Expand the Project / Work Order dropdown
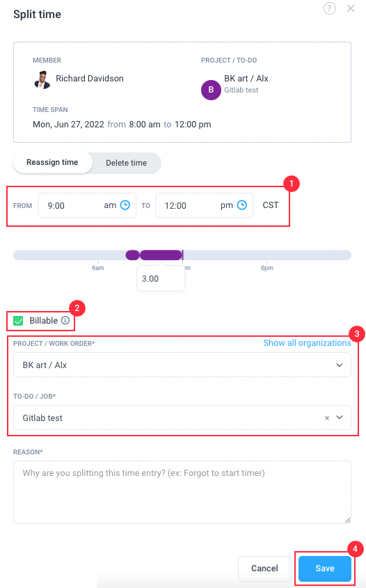 [182, 365]
